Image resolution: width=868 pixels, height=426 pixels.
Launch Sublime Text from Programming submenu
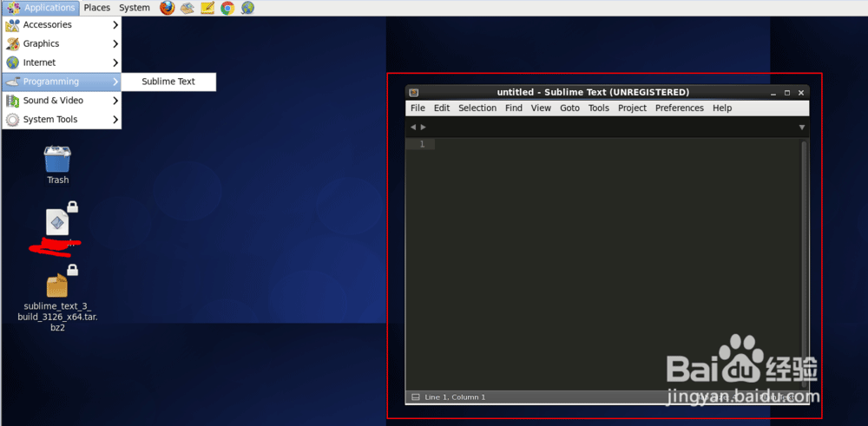coord(168,82)
